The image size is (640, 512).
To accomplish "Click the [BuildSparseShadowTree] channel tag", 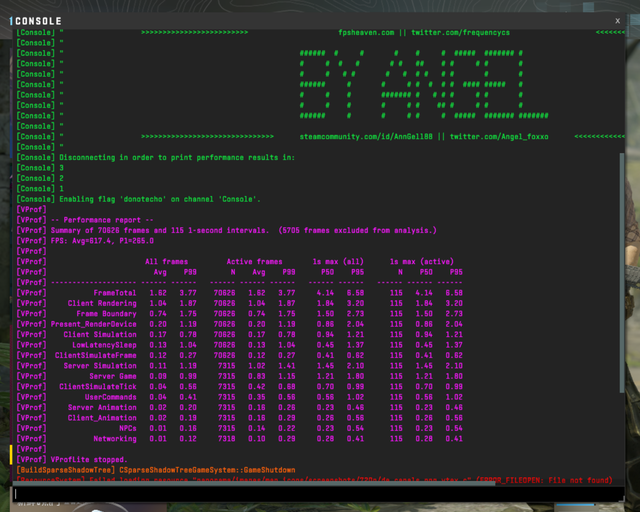I will click(x=66, y=470).
